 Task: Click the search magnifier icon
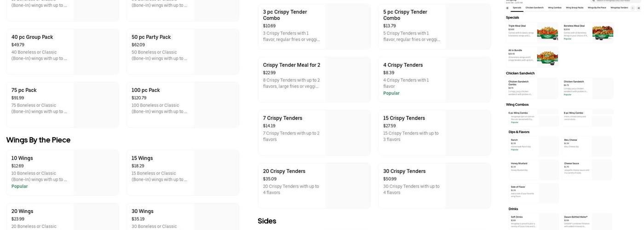[594, 0]
